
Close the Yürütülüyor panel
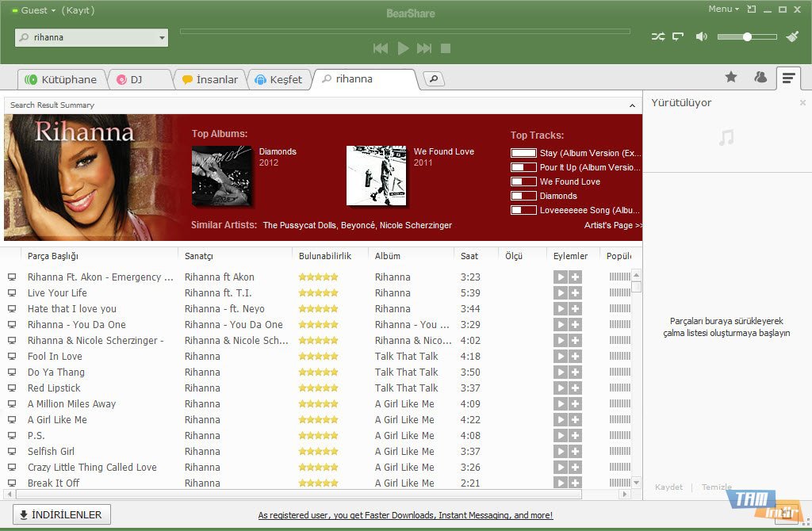pyautogui.click(x=802, y=102)
